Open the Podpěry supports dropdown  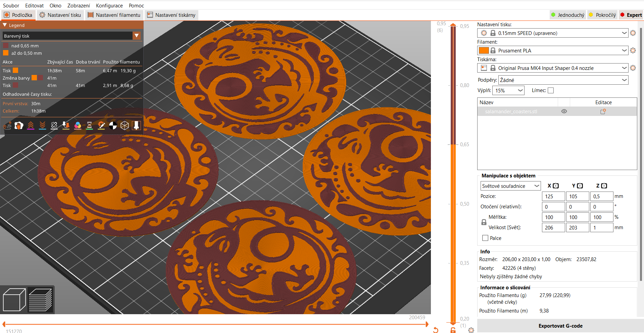pyautogui.click(x=563, y=80)
